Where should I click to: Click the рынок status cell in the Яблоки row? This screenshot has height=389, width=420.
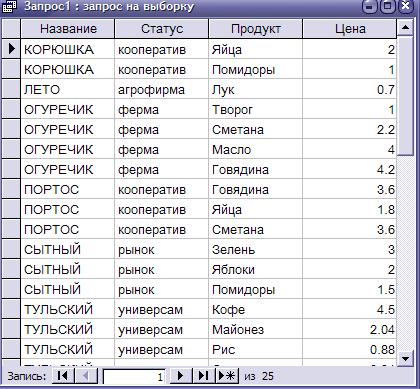click(162, 269)
